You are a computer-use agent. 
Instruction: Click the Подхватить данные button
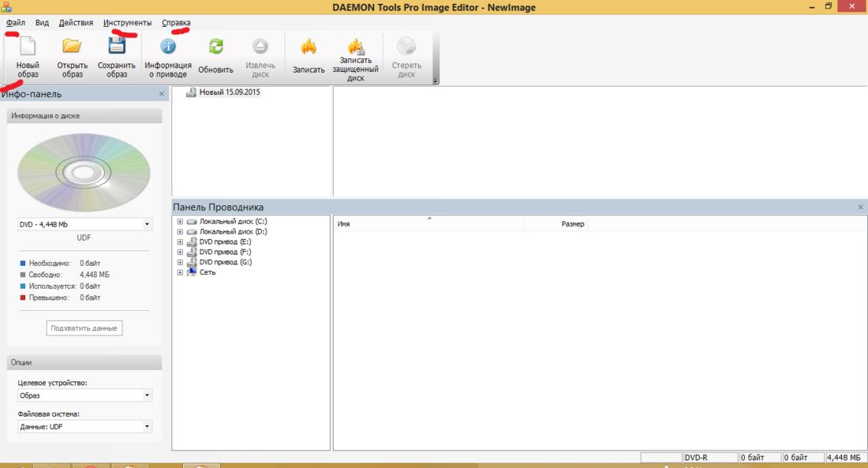tap(84, 328)
